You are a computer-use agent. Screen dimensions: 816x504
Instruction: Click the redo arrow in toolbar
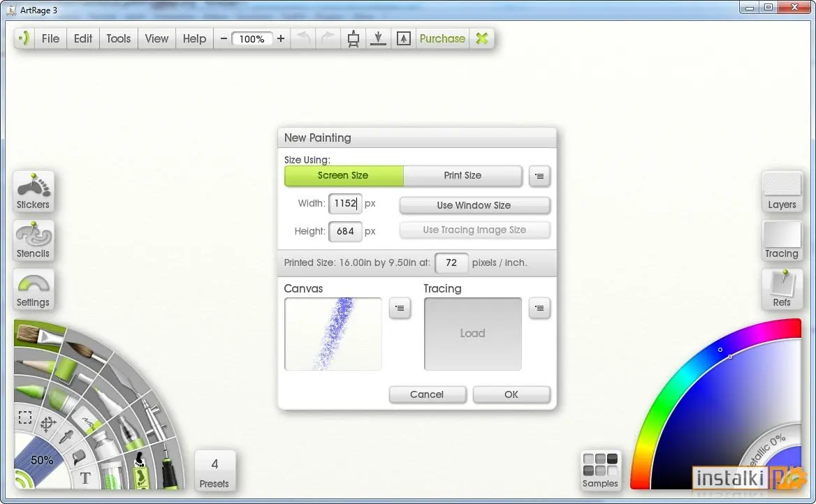[327, 38]
